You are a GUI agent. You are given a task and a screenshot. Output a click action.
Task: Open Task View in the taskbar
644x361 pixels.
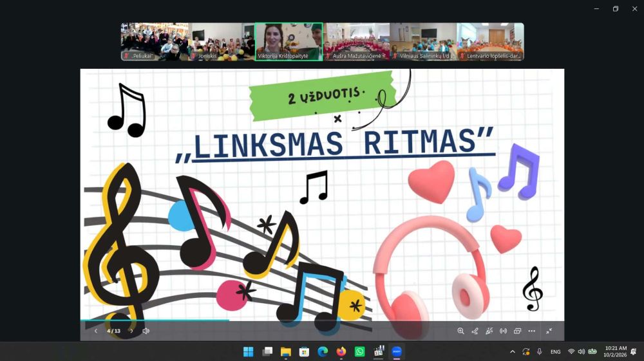[267, 351]
